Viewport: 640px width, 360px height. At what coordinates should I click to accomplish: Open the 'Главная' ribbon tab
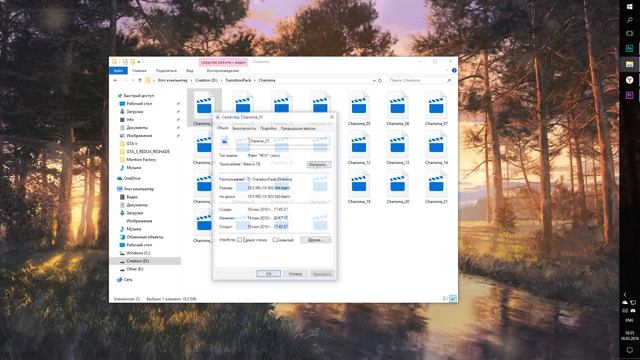139,71
